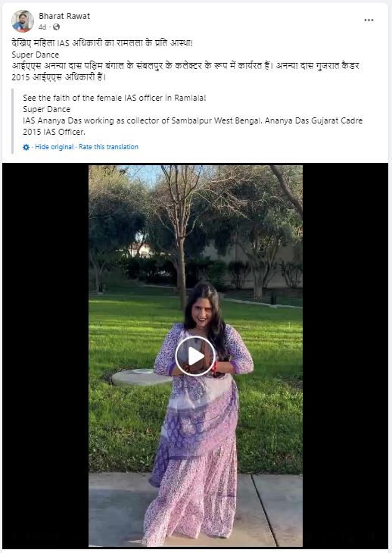This screenshot has height=553, width=392.
Task: Click the translated line about Ramlala
Action: (x=114, y=98)
